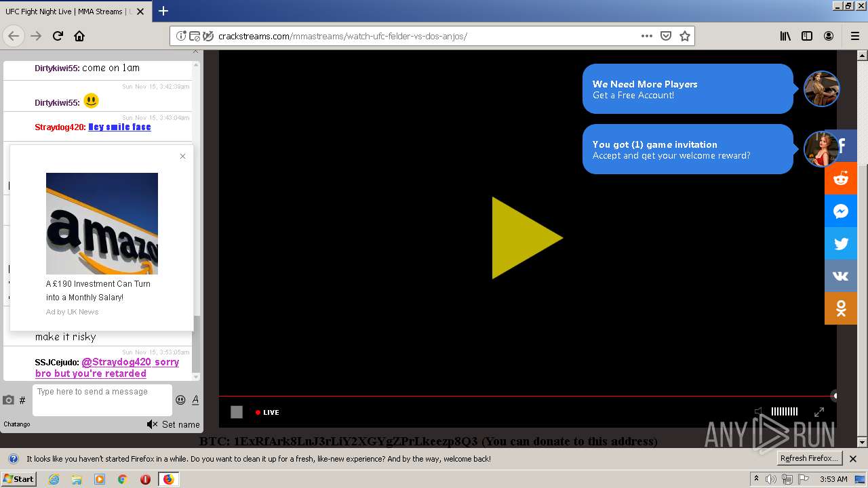Open the chat emoji picker
Image resolution: width=868 pixels, height=488 pixels.
(x=180, y=400)
